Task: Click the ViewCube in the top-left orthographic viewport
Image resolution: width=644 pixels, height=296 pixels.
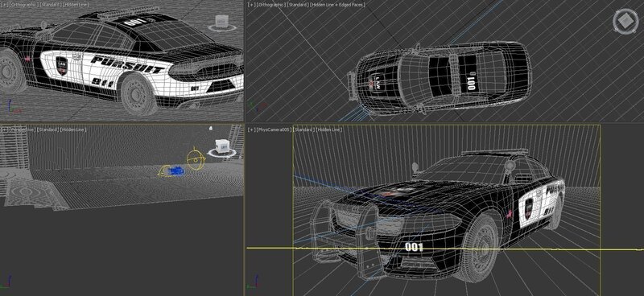Action: tap(222, 23)
